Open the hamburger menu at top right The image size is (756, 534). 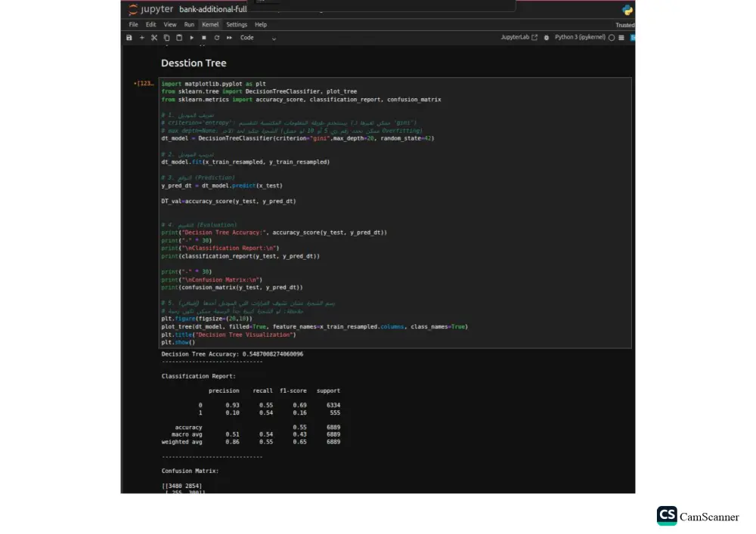(x=621, y=37)
